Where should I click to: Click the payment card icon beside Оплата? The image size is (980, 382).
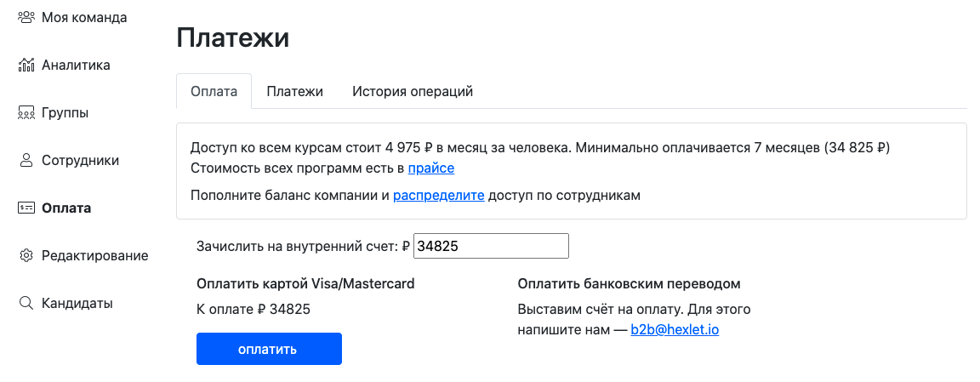pos(26,208)
